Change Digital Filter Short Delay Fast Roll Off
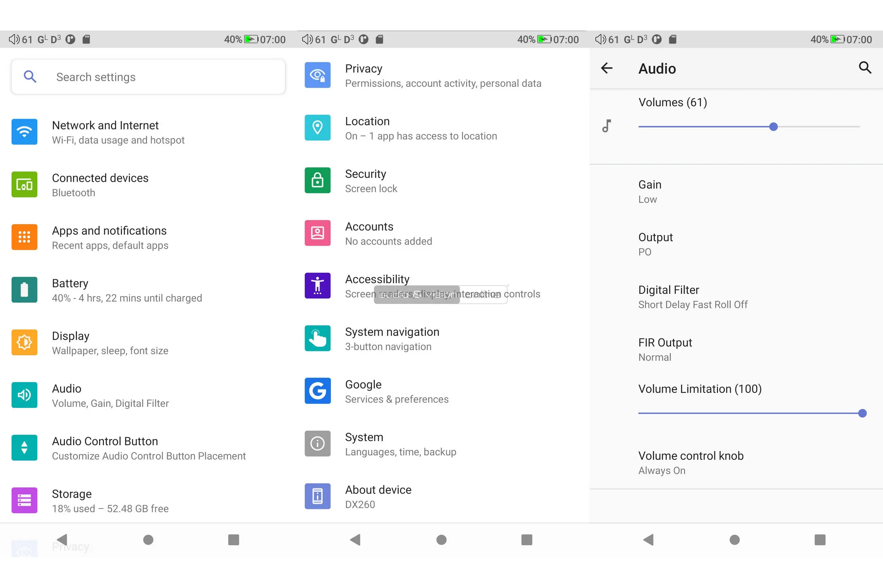This screenshot has width=883, height=588. pyautogui.click(x=692, y=297)
